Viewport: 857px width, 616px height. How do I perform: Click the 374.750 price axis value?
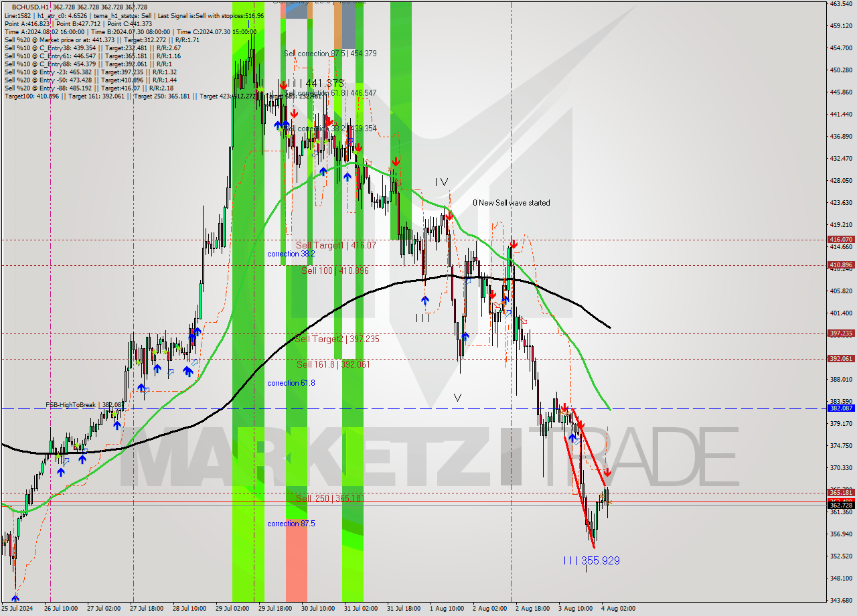[x=840, y=446]
